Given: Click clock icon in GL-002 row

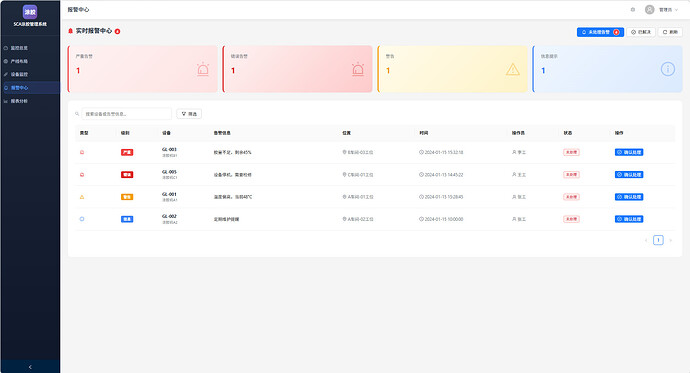Looking at the screenshot, I should point(421,219).
